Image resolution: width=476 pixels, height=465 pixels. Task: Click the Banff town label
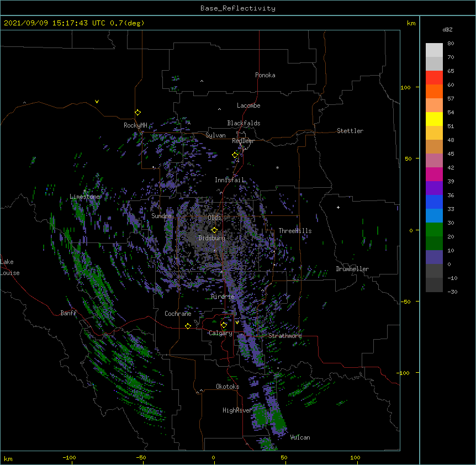point(68,313)
